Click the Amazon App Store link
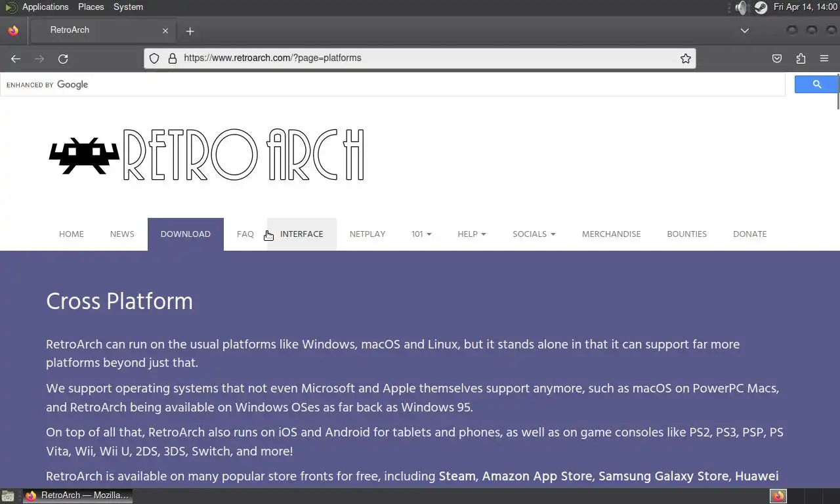This screenshot has width=840, height=504. pyautogui.click(x=537, y=476)
